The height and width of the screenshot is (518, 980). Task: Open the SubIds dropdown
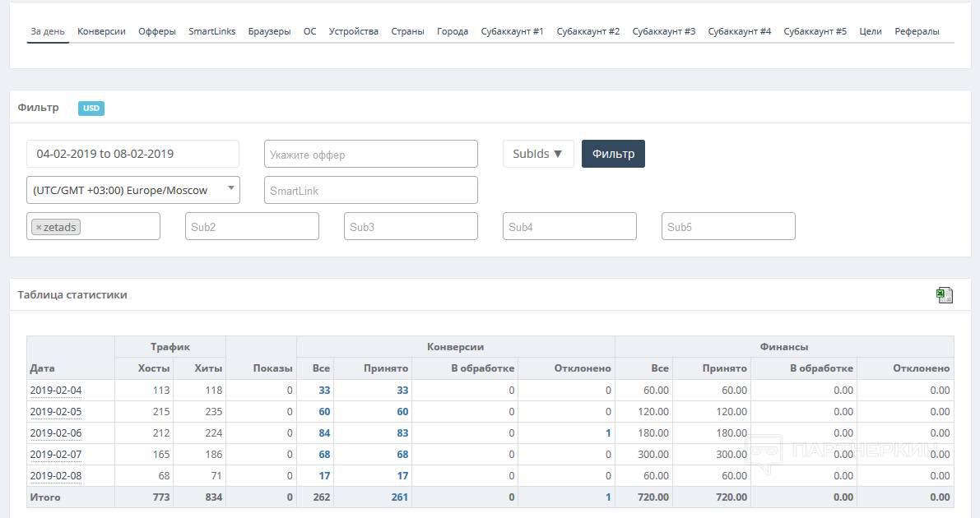[x=537, y=154]
